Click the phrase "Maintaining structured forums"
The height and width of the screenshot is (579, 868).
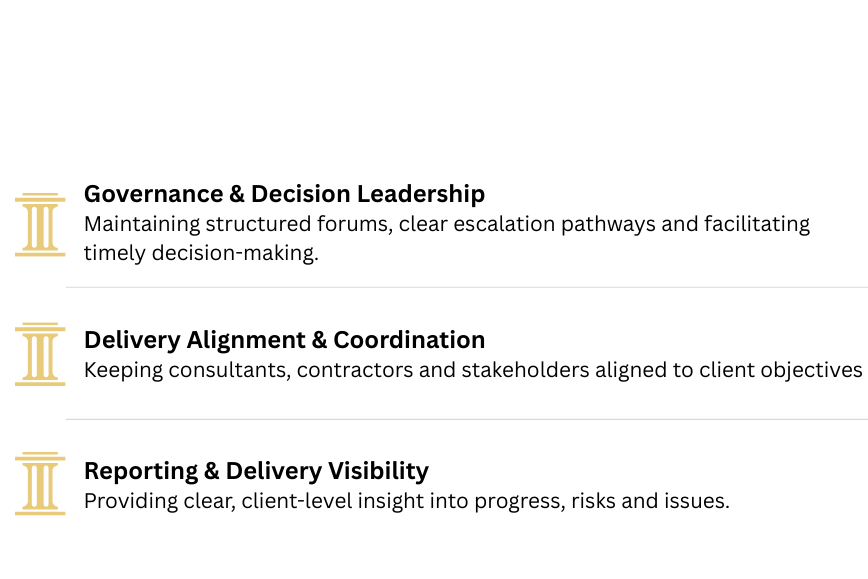point(236,224)
